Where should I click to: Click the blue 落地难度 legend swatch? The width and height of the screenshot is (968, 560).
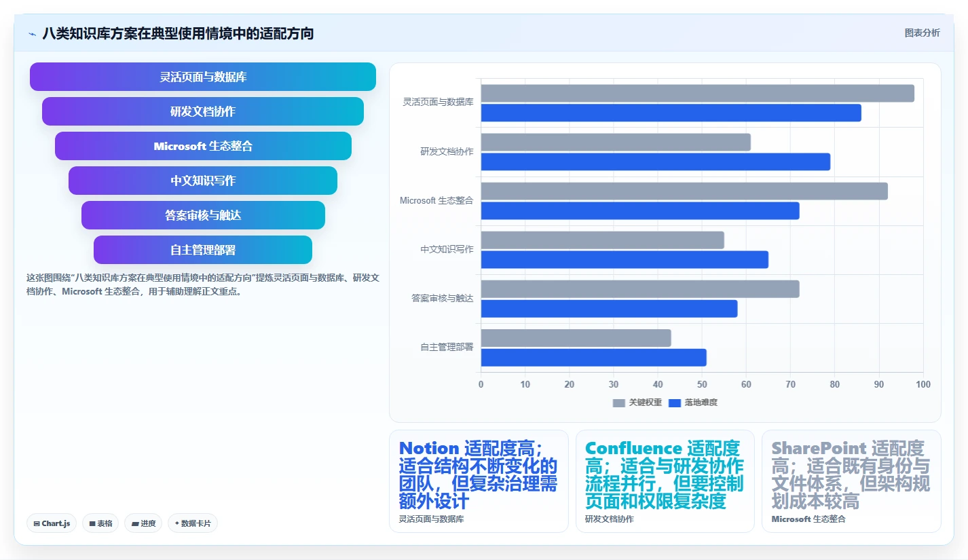coord(675,403)
